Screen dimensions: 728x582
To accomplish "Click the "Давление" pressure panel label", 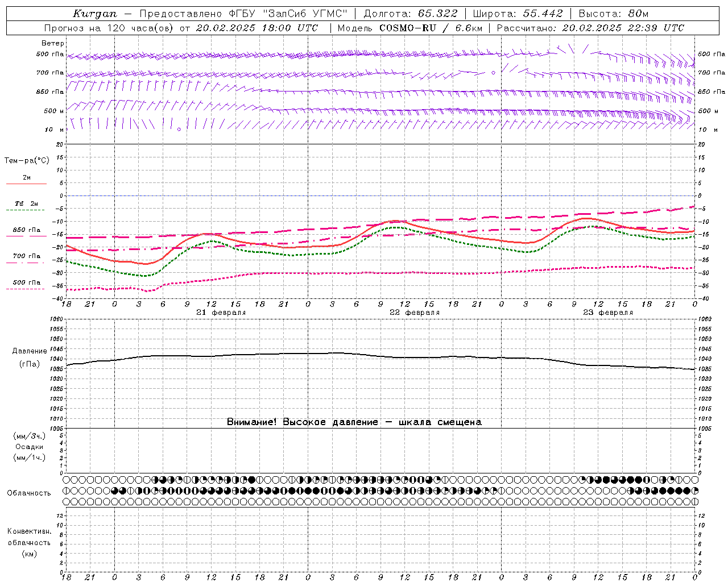I will (x=30, y=351).
